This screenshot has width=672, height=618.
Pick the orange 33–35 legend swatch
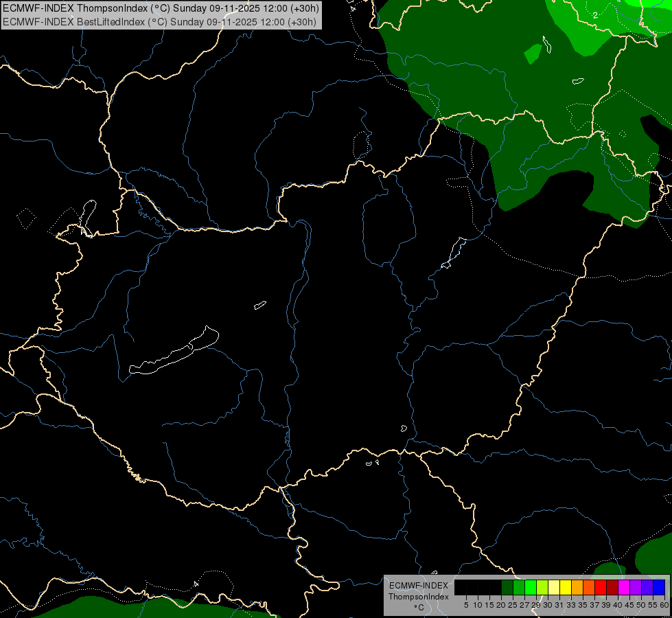[x=577, y=587]
